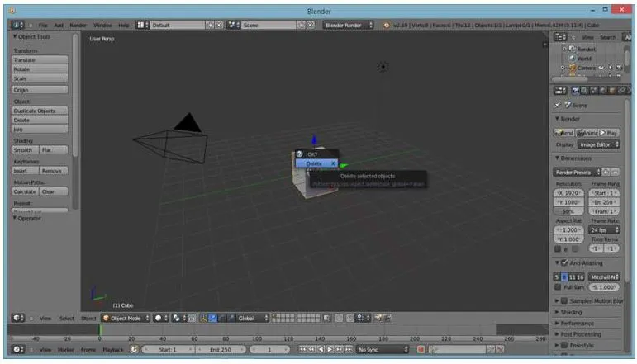This screenshot has height=364, width=637.
Task: Click the red auto-keyframe record button
Action: (421, 349)
